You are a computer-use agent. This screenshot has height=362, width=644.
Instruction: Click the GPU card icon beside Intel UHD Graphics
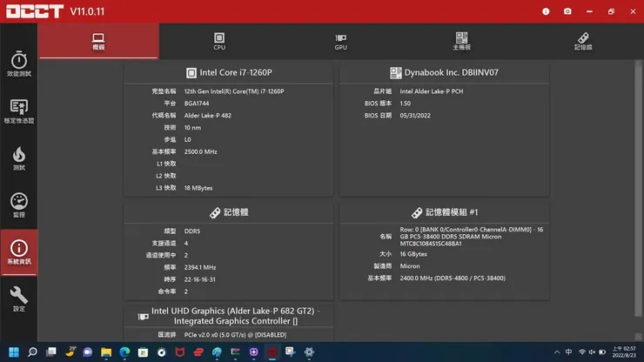(x=143, y=317)
